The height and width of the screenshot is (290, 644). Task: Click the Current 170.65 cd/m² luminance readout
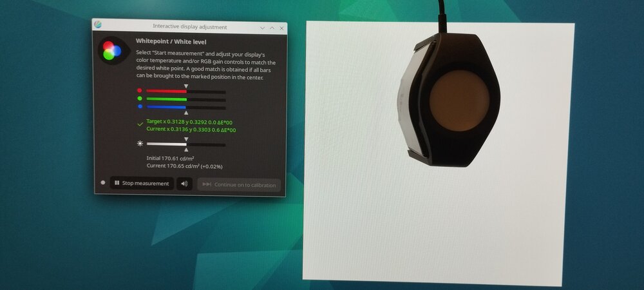184,166
